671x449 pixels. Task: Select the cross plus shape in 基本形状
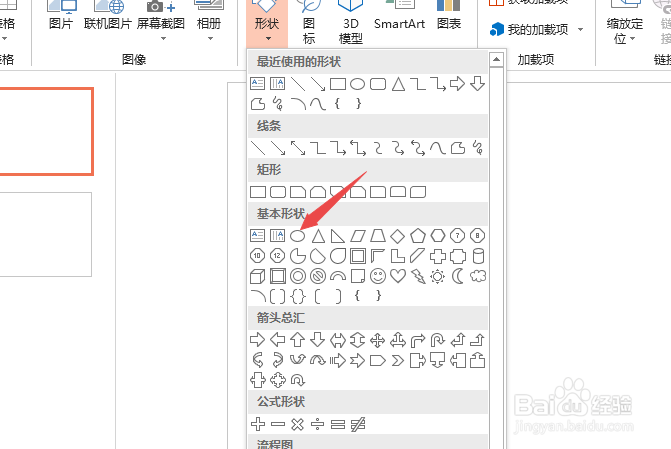438,256
